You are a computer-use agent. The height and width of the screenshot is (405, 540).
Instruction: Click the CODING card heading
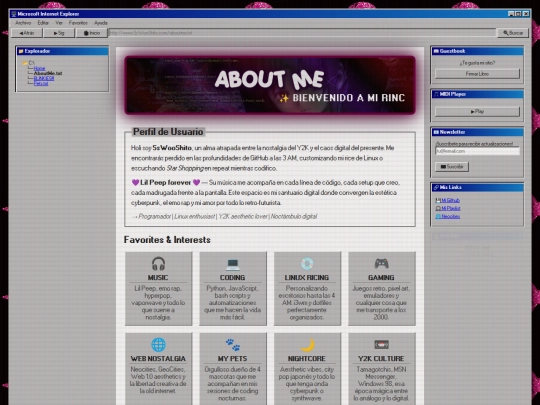[x=232, y=278]
